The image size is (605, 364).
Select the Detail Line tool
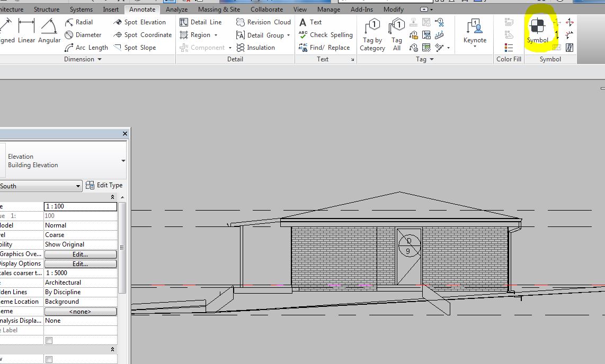200,22
